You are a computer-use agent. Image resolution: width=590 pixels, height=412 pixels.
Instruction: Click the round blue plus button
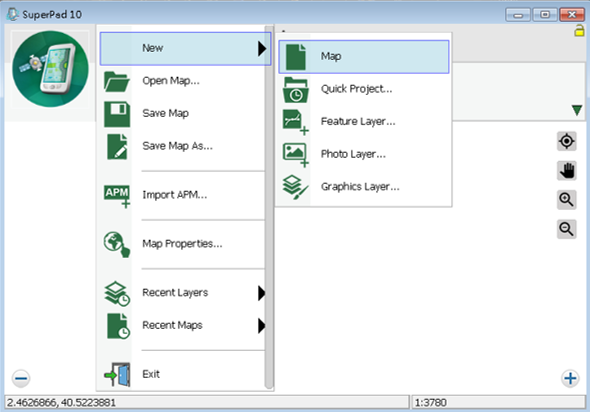(570, 378)
